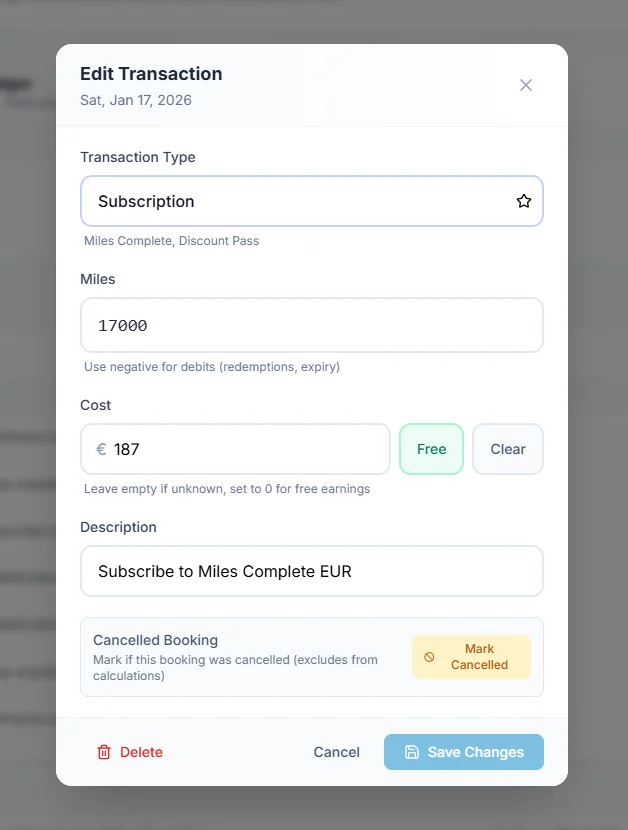
Task: Click the euro currency symbol in the Cost field
Action: point(99,449)
